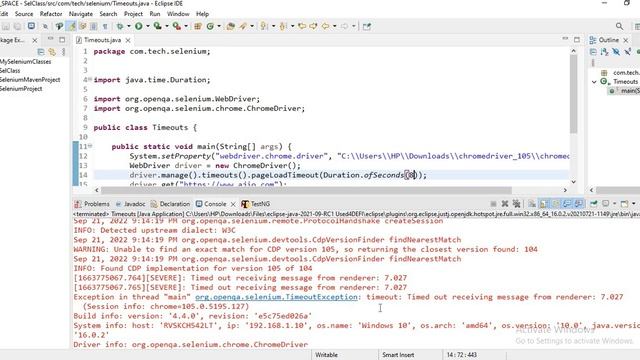Image resolution: width=640 pixels, height=360 pixels.
Task: Select SeleniumMavenProject in Package Explorer
Action: pos(30,80)
